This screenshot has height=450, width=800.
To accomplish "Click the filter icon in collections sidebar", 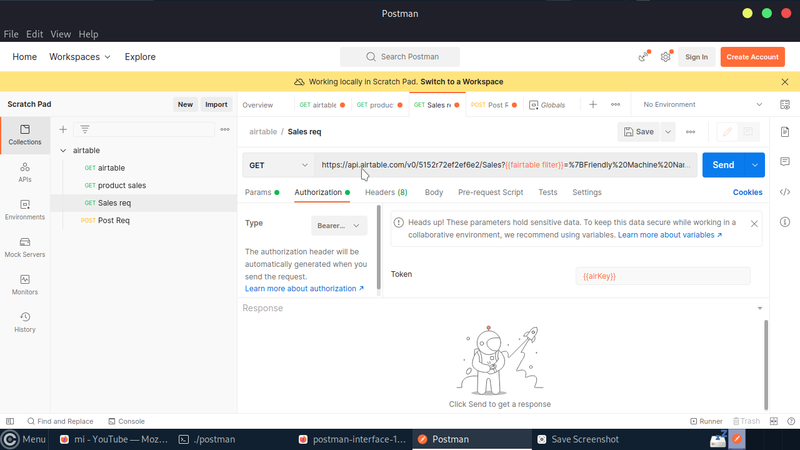I will pyautogui.click(x=85, y=130).
